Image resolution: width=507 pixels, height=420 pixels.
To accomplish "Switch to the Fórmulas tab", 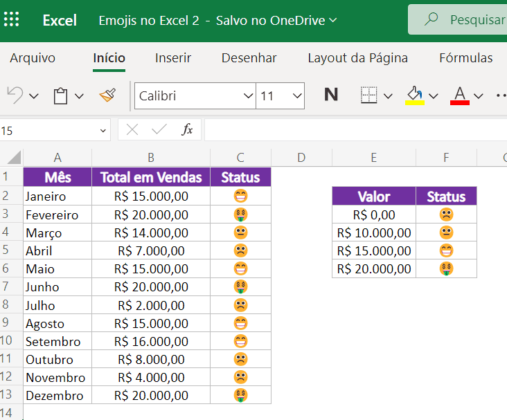I will (x=465, y=58).
